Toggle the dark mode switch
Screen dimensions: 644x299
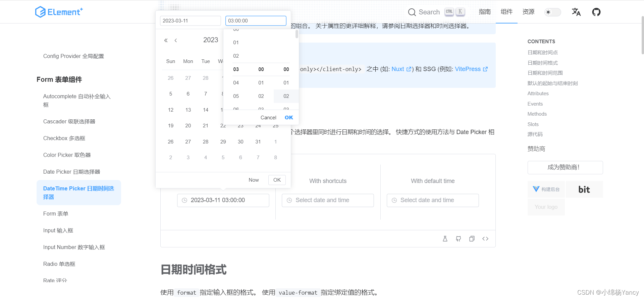click(x=552, y=12)
